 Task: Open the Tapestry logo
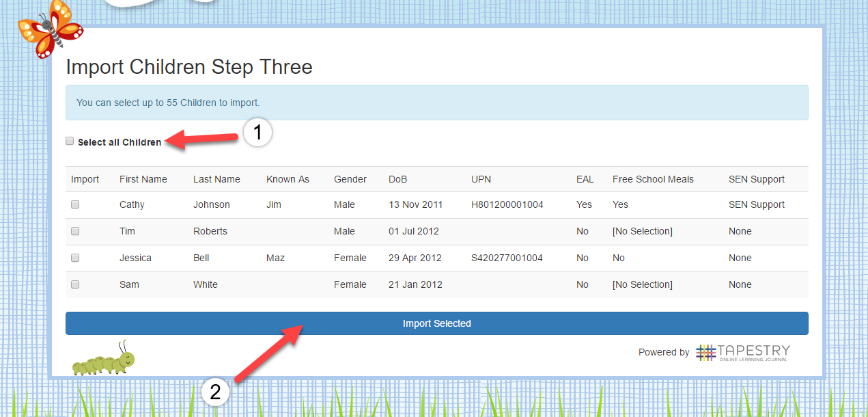pos(743,353)
